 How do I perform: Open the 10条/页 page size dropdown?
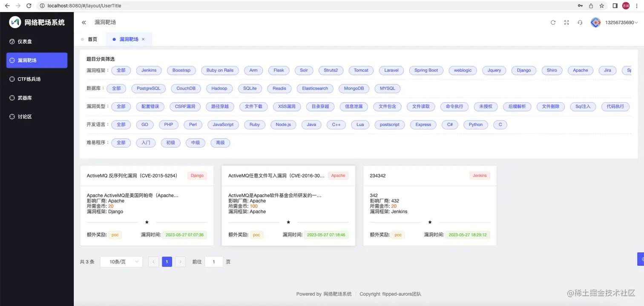tap(121, 261)
